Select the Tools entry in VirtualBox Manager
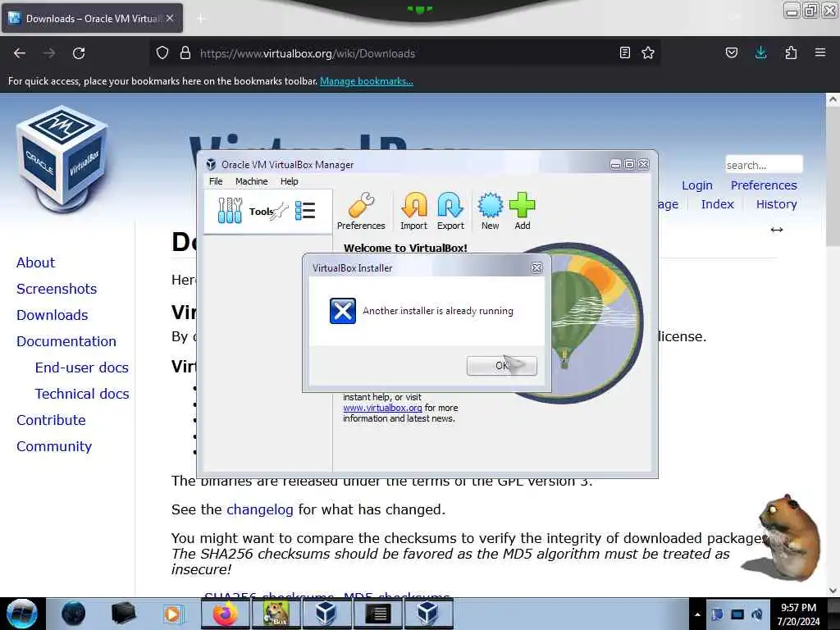 tap(268, 211)
